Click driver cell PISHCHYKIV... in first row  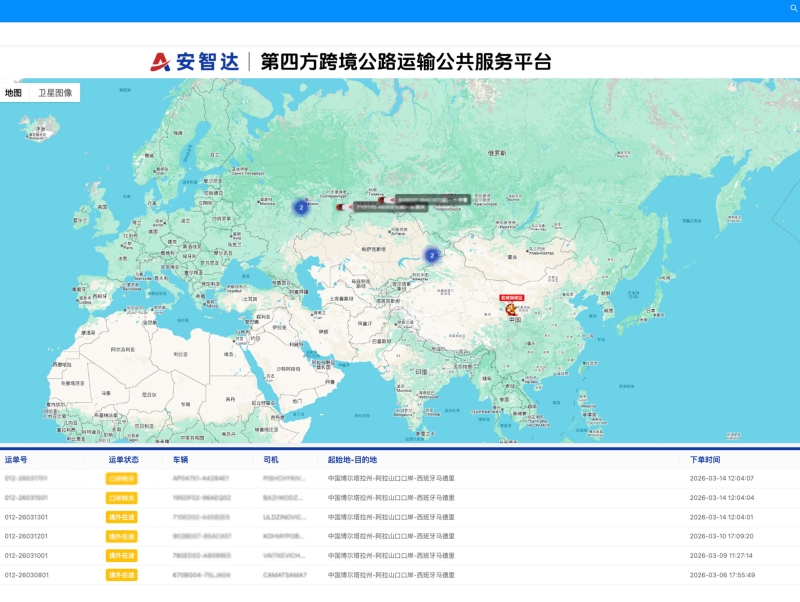click(x=285, y=479)
